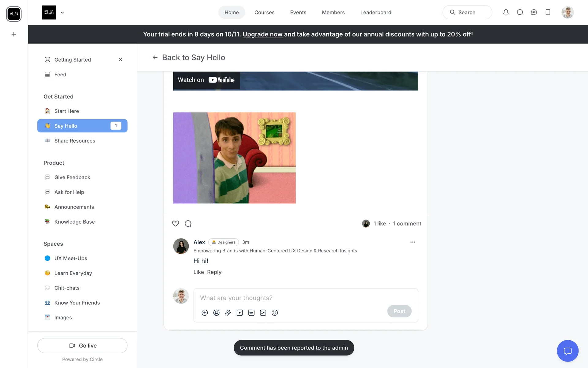Attach a file with paperclip icon
Image resolution: width=588 pixels, height=368 pixels.
click(x=228, y=312)
